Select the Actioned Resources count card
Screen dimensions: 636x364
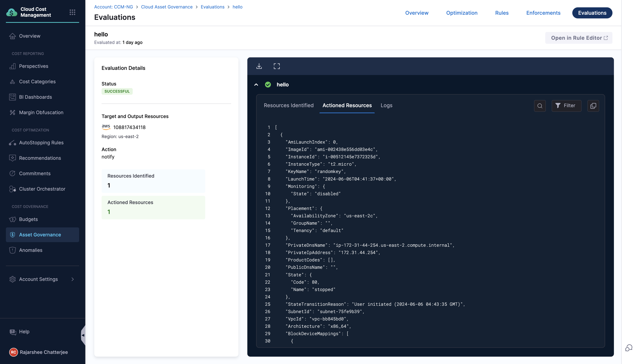pos(153,207)
